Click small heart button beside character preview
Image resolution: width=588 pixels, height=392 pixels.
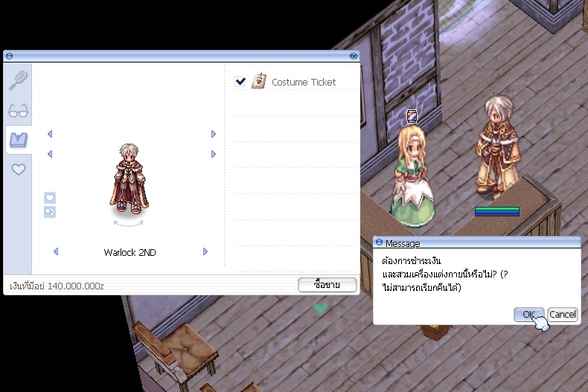tap(50, 198)
